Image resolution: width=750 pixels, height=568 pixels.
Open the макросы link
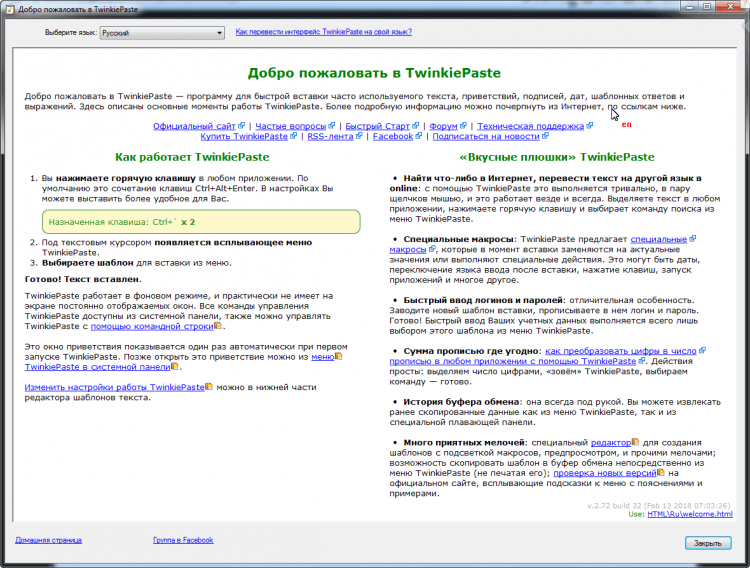click(x=408, y=250)
